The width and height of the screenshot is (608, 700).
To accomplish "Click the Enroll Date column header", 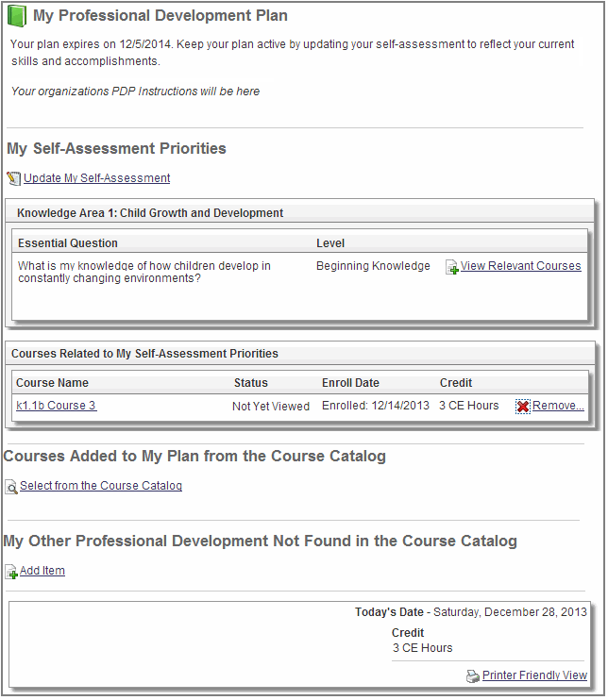I will (x=351, y=383).
